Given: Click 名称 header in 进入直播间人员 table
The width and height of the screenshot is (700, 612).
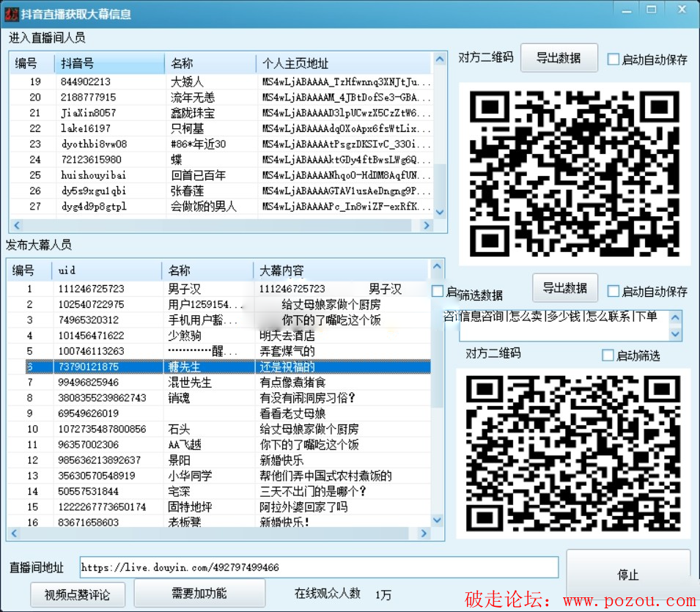Looking at the screenshot, I should click(210, 63).
